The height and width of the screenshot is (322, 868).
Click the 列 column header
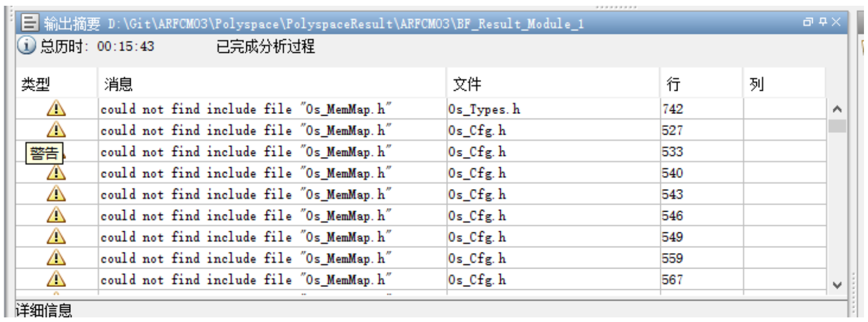(756, 85)
